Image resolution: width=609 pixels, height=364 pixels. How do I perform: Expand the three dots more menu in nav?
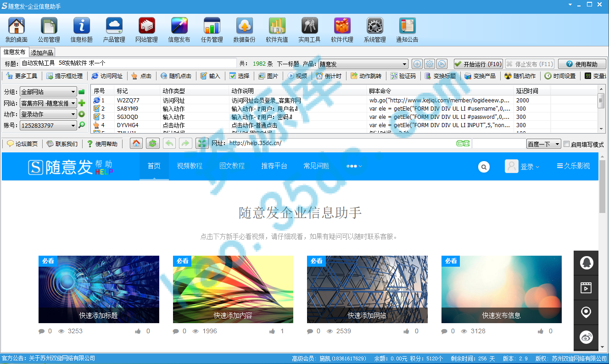point(354,166)
